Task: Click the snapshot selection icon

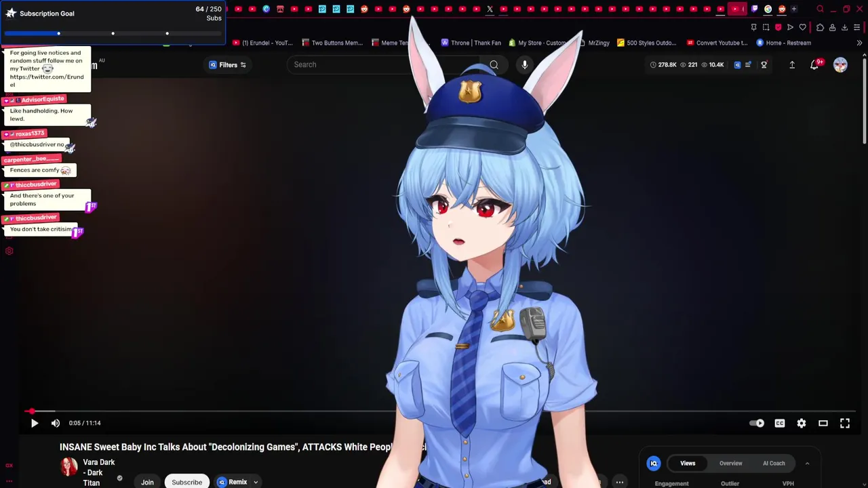Action: pyautogui.click(x=766, y=27)
